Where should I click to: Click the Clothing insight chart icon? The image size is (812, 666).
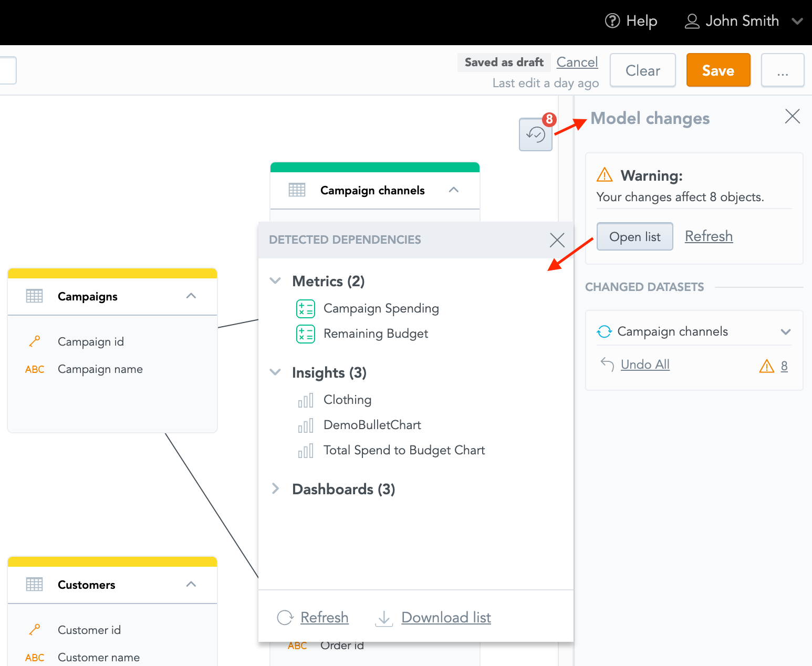306,400
